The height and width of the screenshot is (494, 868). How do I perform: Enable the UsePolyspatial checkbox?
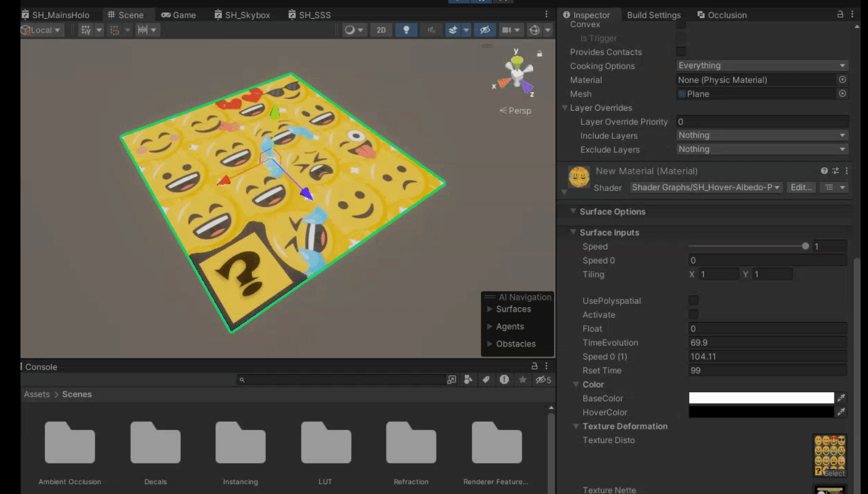[x=693, y=301]
